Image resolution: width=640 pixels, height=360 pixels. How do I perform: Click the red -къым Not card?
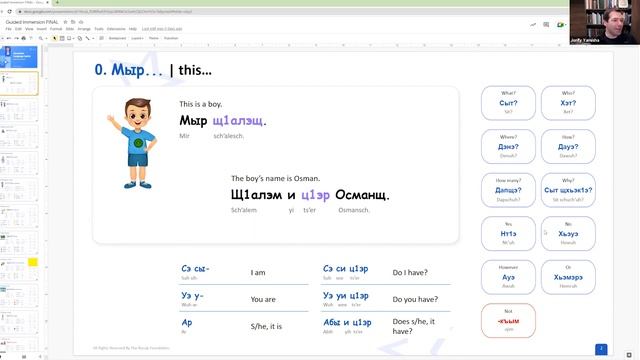coord(508,320)
